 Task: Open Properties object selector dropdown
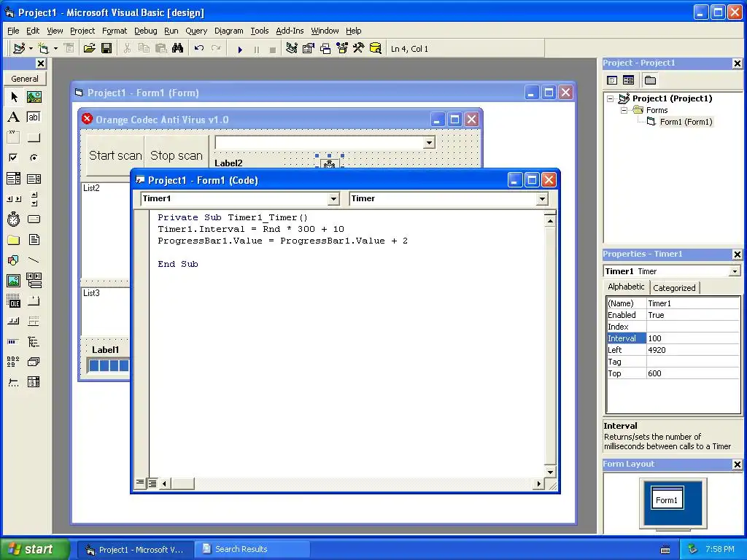point(735,271)
